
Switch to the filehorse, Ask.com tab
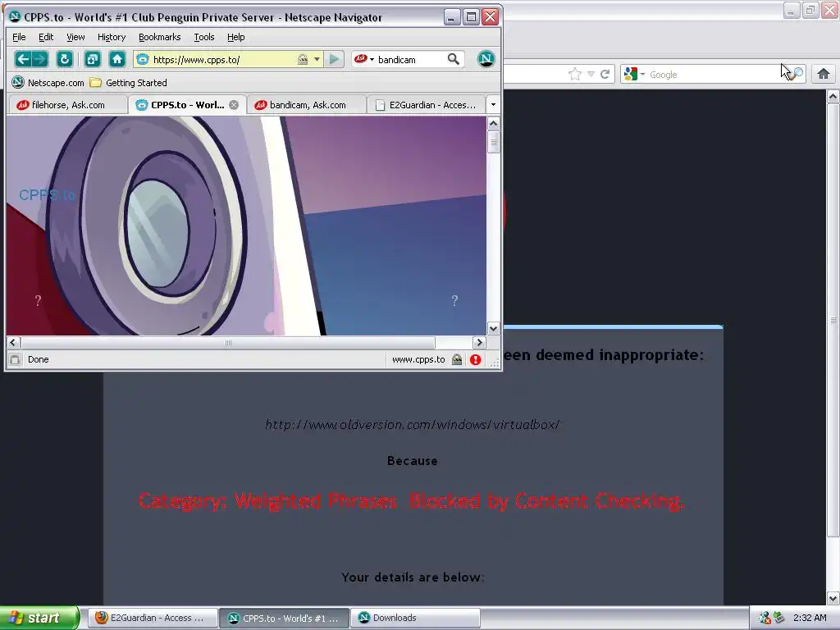[x=68, y=105]
